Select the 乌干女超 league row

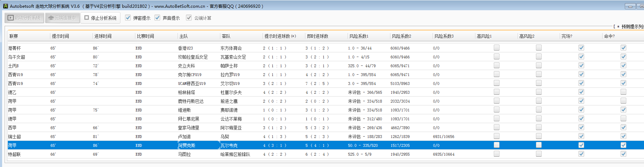click(17, 57)
